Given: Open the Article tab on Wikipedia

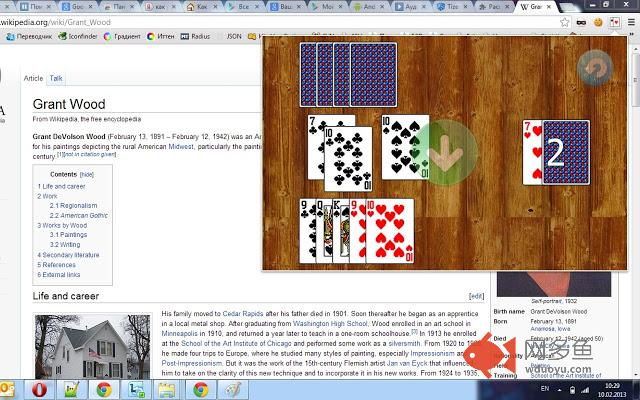Looking at the screenshot, I should click(33, 78).
